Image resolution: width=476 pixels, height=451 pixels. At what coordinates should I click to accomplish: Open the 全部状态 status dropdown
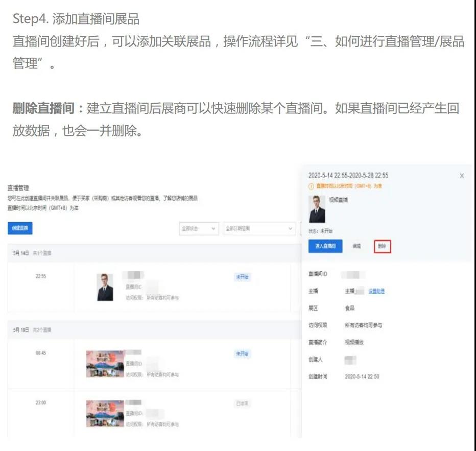(x=199, y=228)
